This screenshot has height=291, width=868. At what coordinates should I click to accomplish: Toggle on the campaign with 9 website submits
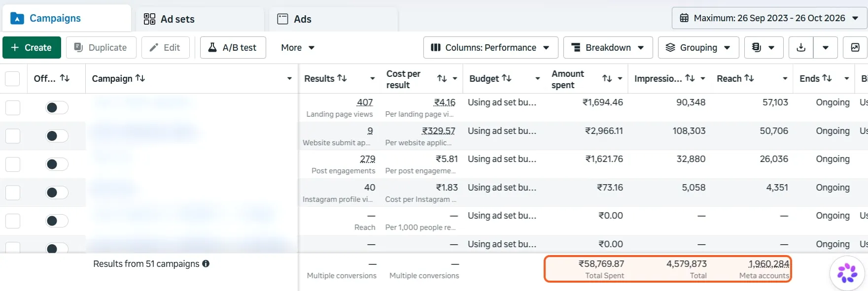tap(57, 136)
